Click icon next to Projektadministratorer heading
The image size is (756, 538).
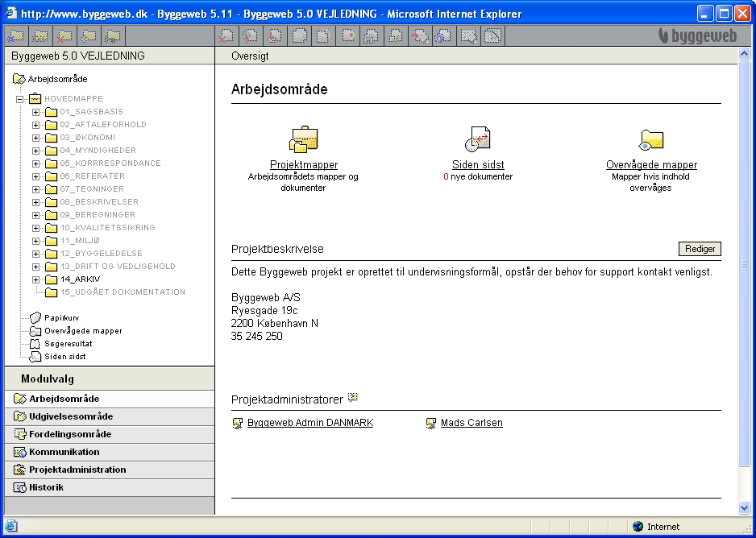pos(352,398)
